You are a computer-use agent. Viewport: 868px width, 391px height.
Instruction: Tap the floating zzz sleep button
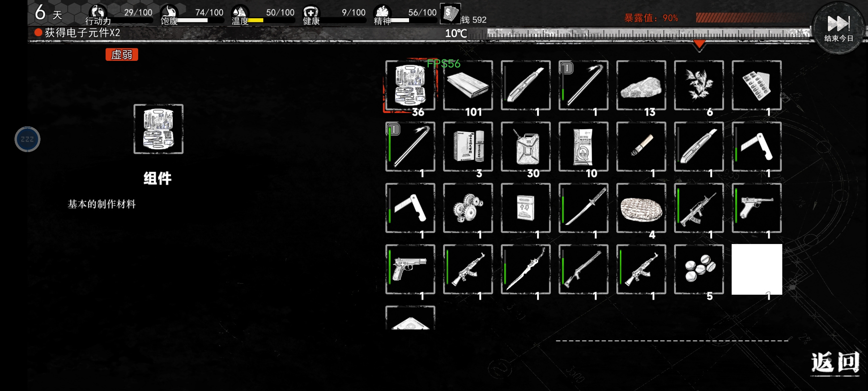[x=27, y=139]
